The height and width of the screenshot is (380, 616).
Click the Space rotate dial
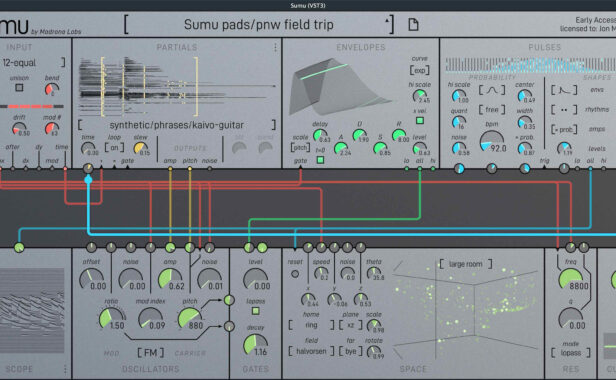click(x=373, y=352)
